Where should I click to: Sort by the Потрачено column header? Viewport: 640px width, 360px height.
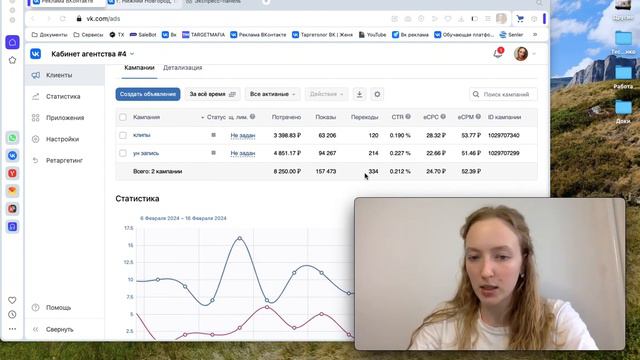286,117
